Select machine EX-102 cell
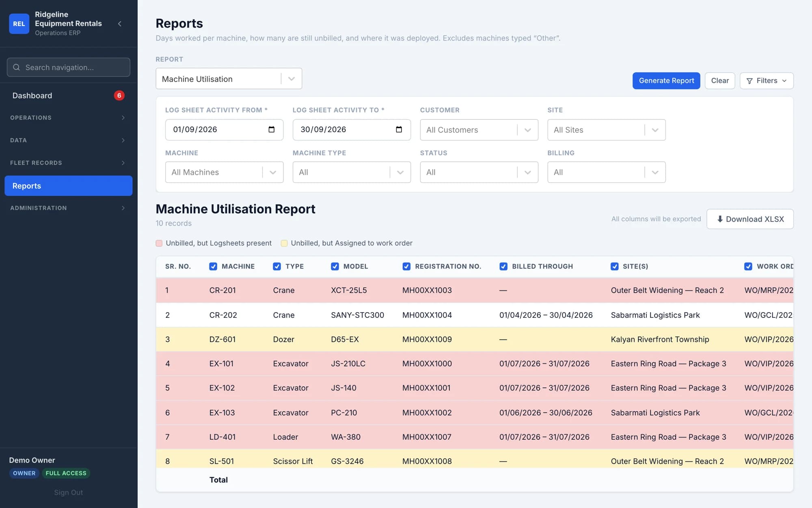 222,388
